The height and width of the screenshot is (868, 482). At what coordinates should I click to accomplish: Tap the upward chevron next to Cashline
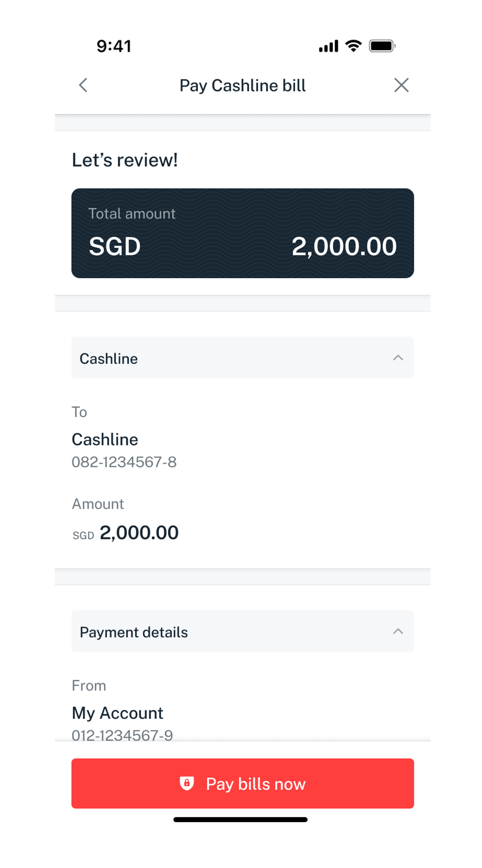click(397, 358)
